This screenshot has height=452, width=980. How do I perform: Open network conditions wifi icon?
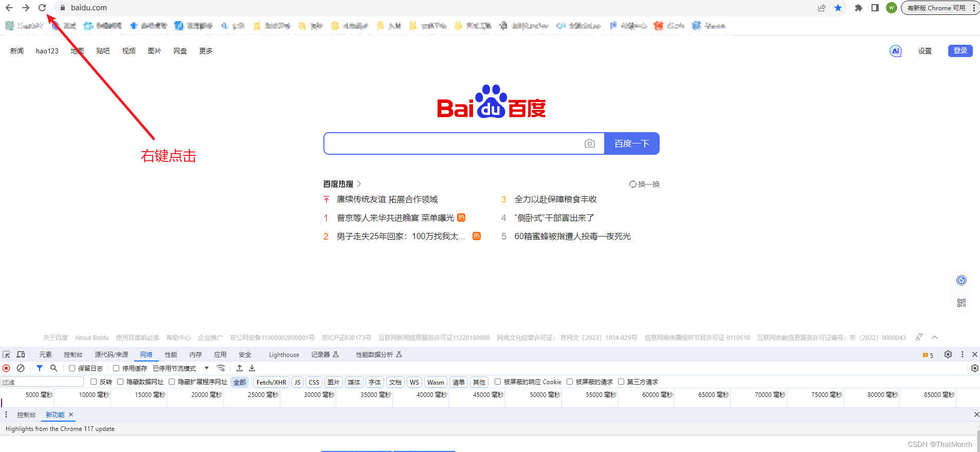221,368
